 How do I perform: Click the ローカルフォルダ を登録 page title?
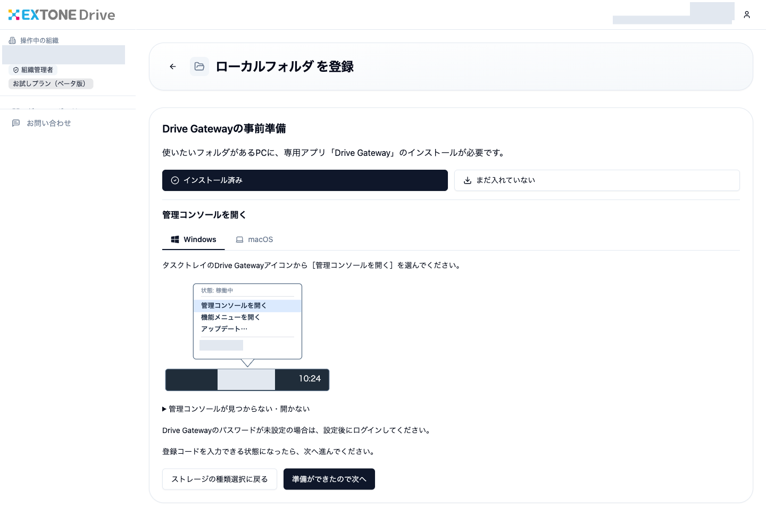[x=285, y=66]
